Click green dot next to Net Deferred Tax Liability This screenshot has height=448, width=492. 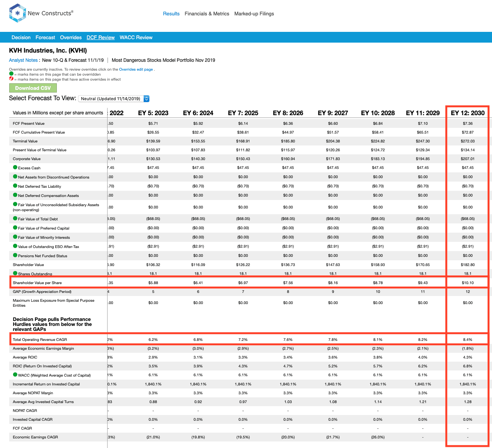[x=15, y=186]
